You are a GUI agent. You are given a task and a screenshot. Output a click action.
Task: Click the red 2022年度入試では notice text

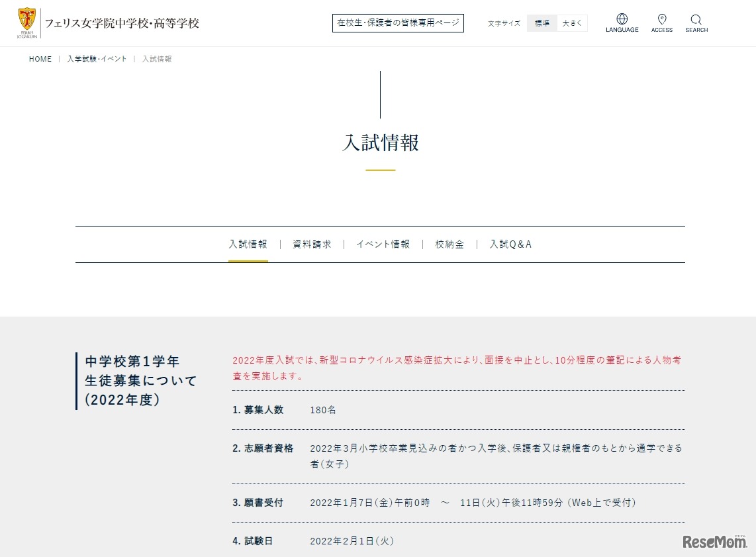tap(457, 368)
